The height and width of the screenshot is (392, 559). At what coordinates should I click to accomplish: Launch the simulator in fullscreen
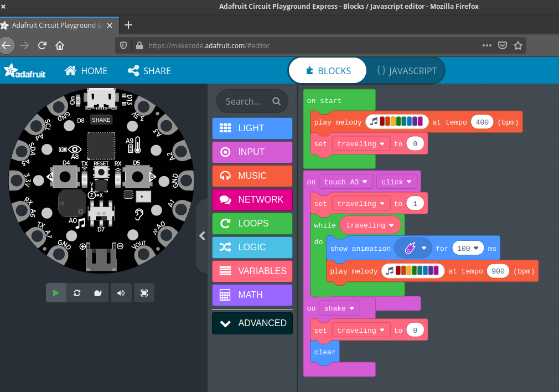[x=144, y=293]
